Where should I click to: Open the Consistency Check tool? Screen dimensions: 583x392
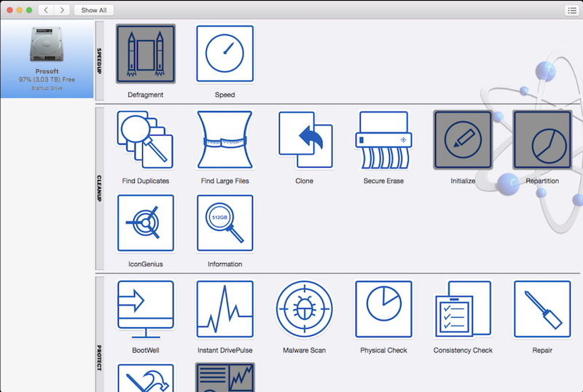point(463,309)
